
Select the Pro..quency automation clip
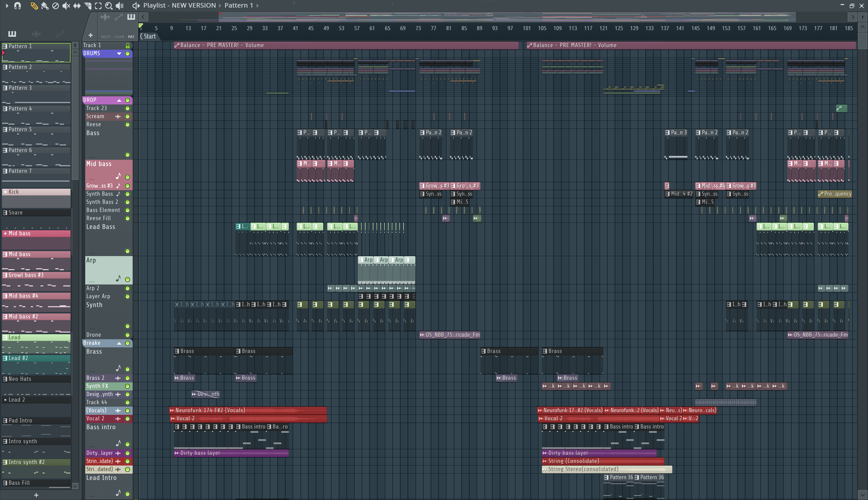[835, 194]
